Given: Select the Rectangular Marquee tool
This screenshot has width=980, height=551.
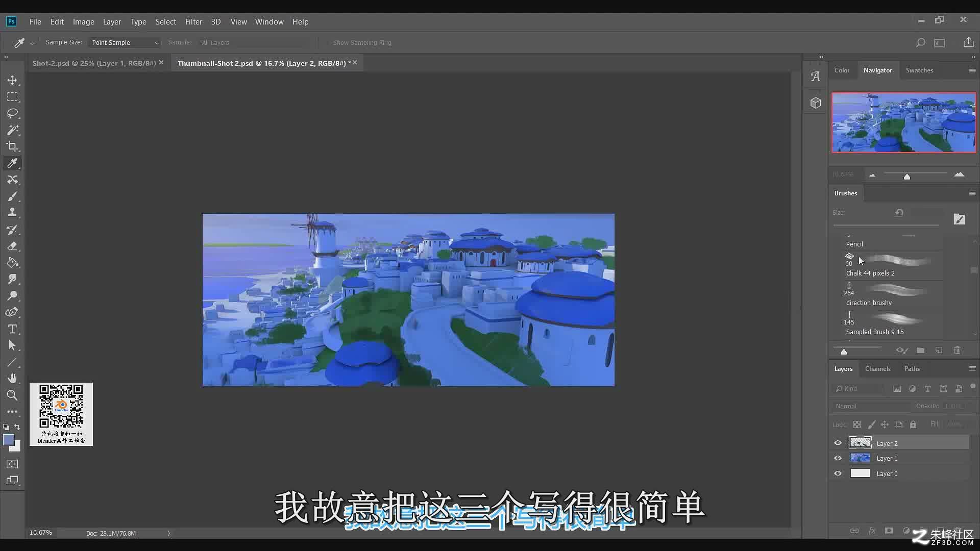Looking at the screenshot, I should pyautogui.click(x=12, y=97).
